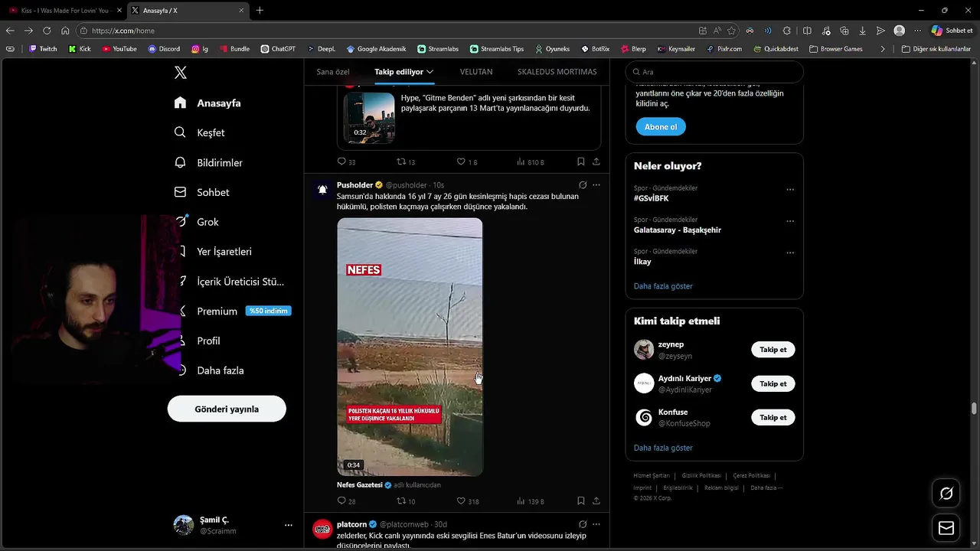Add page to favorites star icon

click(x=731, y=31)
